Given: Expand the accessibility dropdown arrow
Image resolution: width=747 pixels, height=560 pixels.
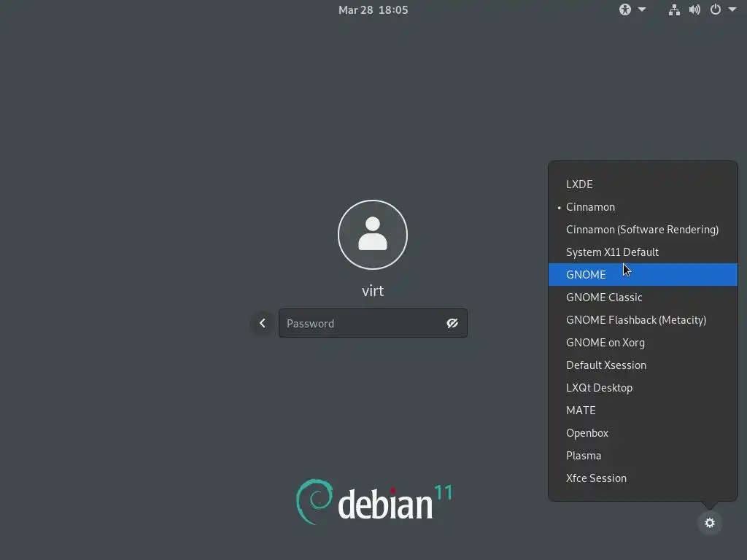Looking at the screenshot, I should point(642,9).
